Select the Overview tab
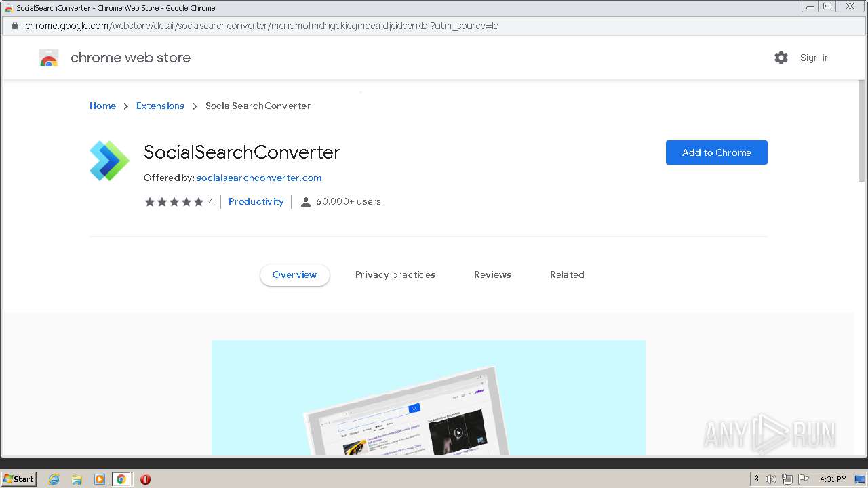The width and height of the screenshot is (868, 488). pyautogui.click(x=294, y=274)
